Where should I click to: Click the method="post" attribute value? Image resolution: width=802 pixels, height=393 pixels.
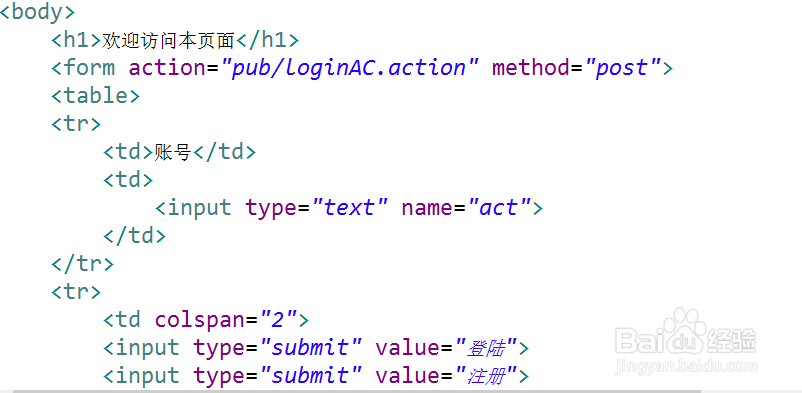[x=623, y=68]
